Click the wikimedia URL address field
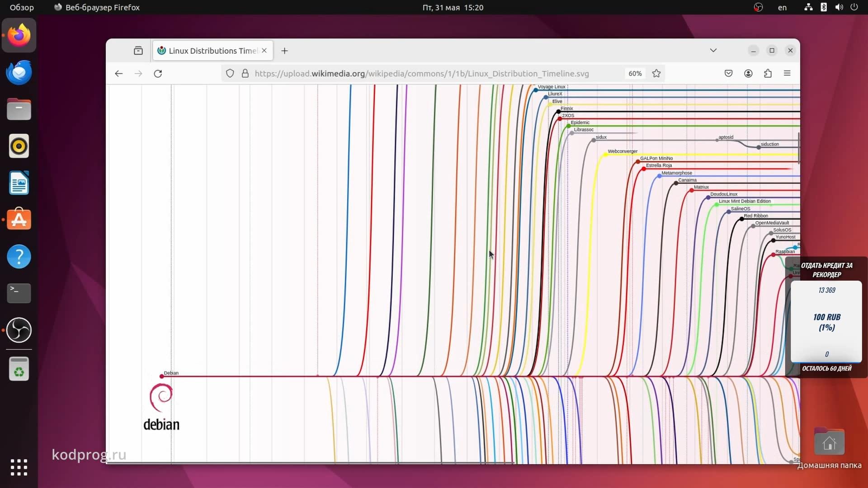This screenshot has width=868, height=488. click(x=421, y=74)
